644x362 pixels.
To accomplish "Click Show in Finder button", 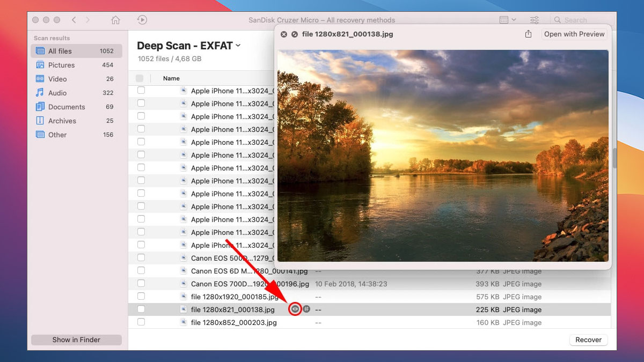I will click(x=76, y=339).
